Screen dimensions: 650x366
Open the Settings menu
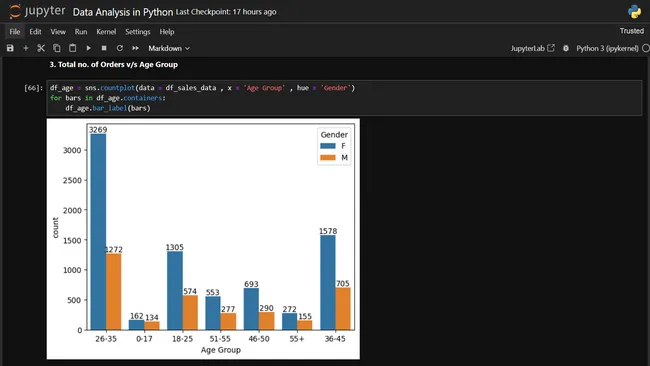[138, 32]
